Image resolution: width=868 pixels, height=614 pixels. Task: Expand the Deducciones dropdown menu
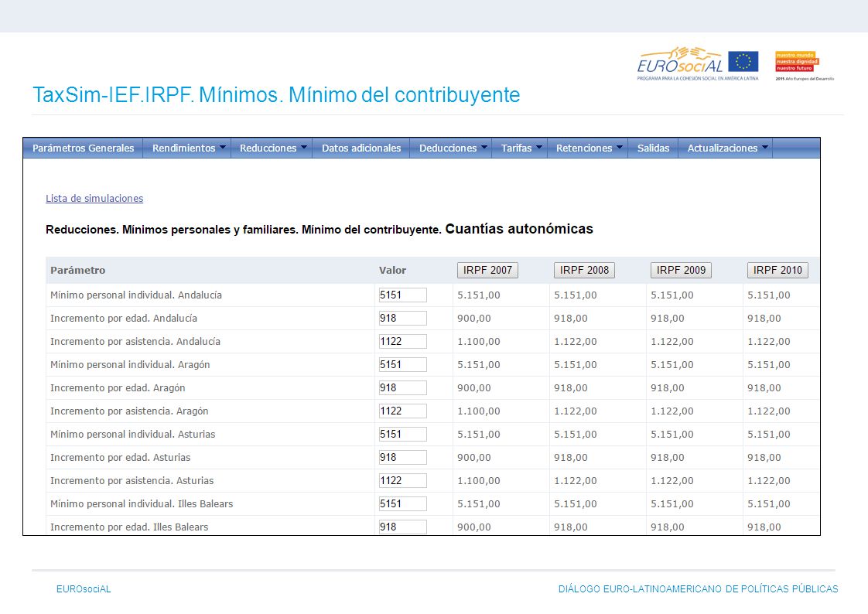click(451, 148)
